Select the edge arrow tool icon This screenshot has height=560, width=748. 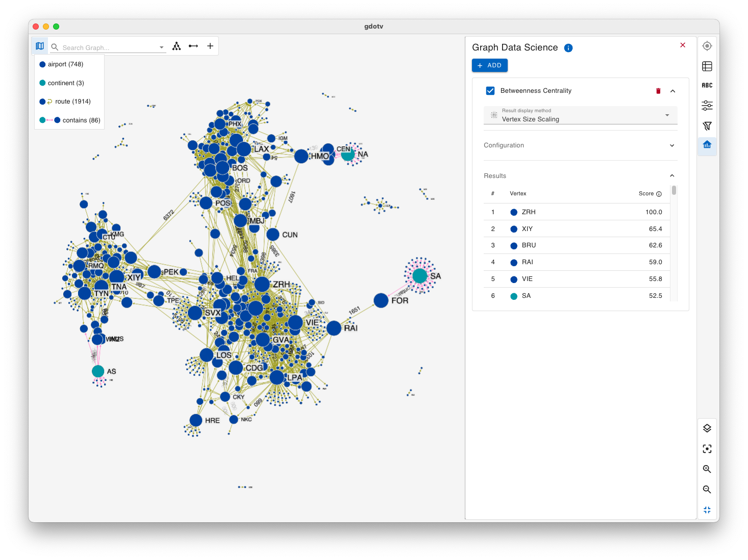click(x=193, y=46)
